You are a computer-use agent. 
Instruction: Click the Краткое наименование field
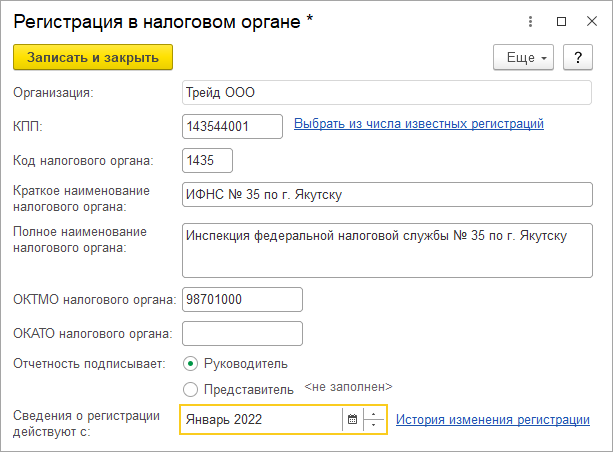pyautogui.click(x=386, y=194)
